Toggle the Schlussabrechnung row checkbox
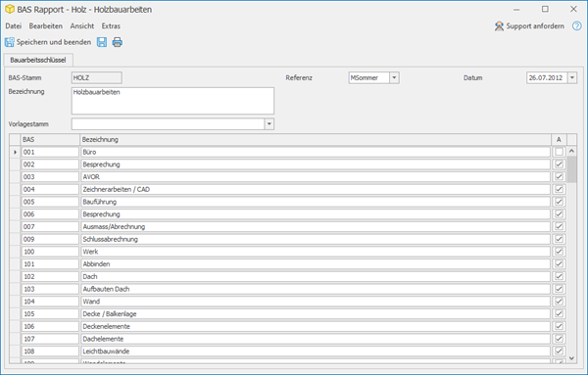Screen dimensions: 588x375 [x=560, y=239]
